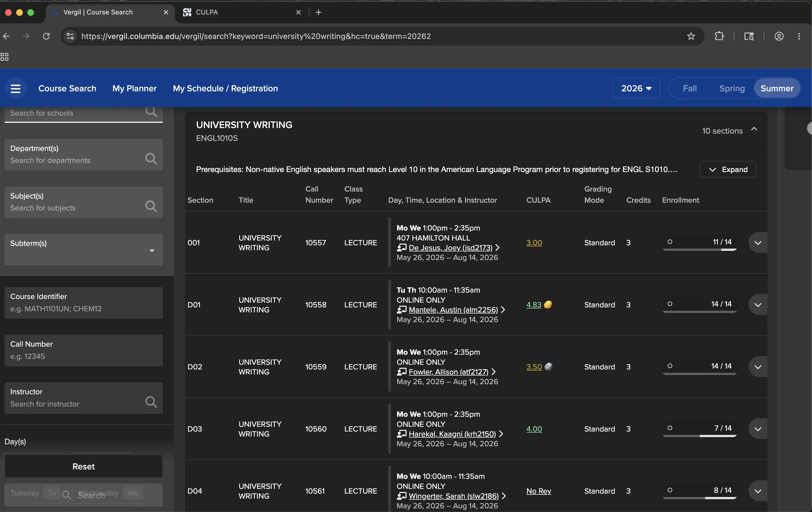Screen dimensions: 812x512
Task: Expand section 001 details chevron
Action: (x=758, y=243)
